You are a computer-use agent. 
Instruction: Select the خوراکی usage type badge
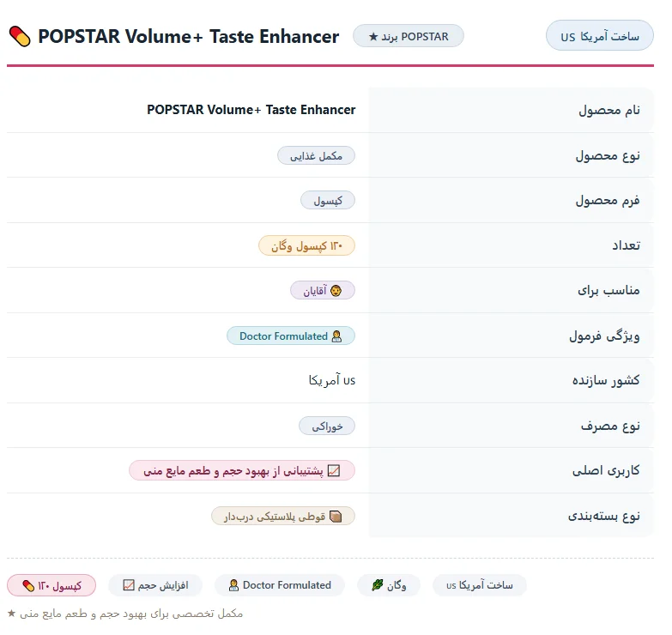coord(327,426)
